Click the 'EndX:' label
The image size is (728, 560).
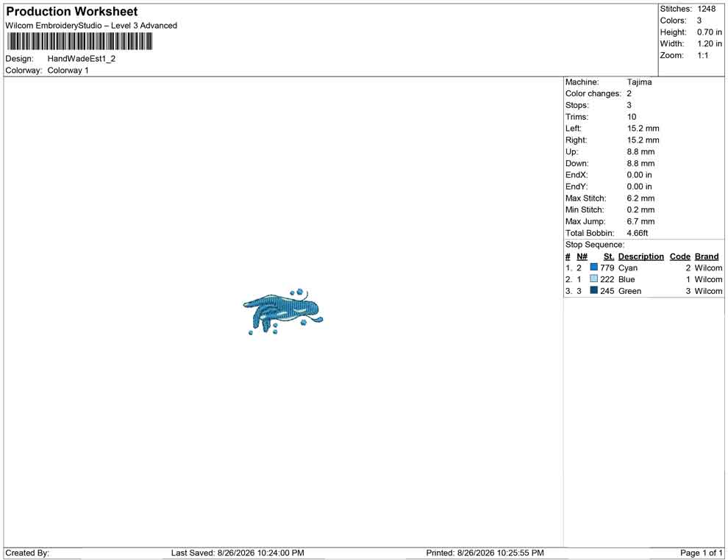click(x=577, y=174)
